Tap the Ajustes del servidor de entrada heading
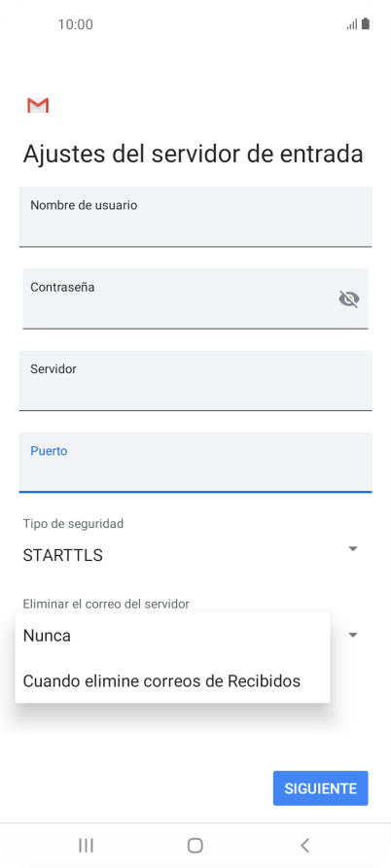Viewport: 391px width, 868px height. (193, 154)
